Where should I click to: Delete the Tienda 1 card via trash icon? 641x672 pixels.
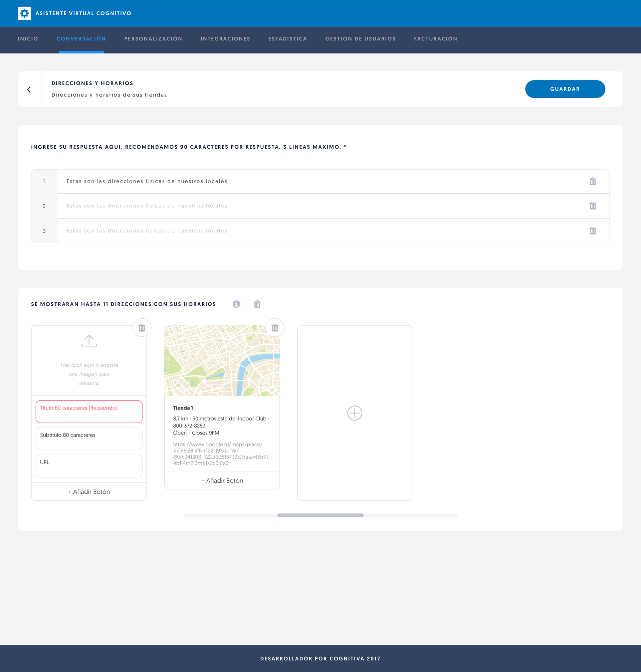[x=275, y=328]
